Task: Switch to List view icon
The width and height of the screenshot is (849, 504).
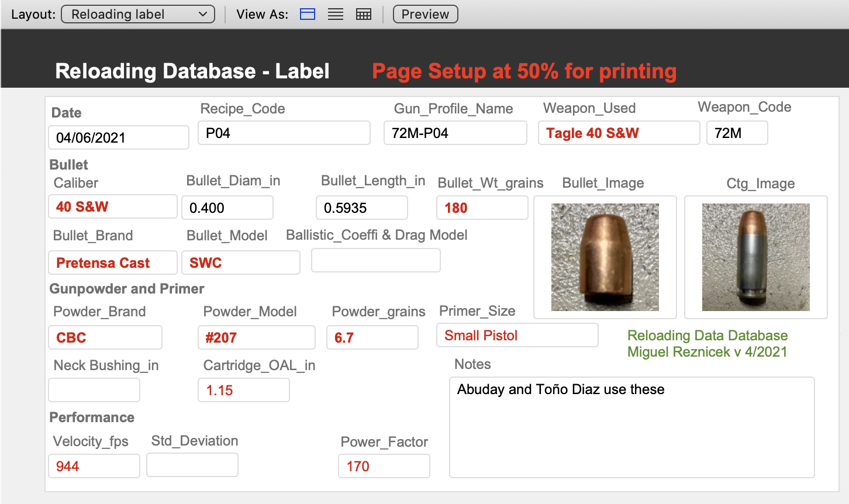Action: coord(336,14)
